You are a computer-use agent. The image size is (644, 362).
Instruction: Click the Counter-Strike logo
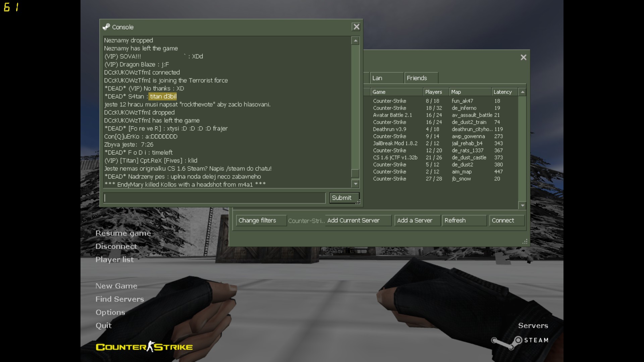pos(144,347)
